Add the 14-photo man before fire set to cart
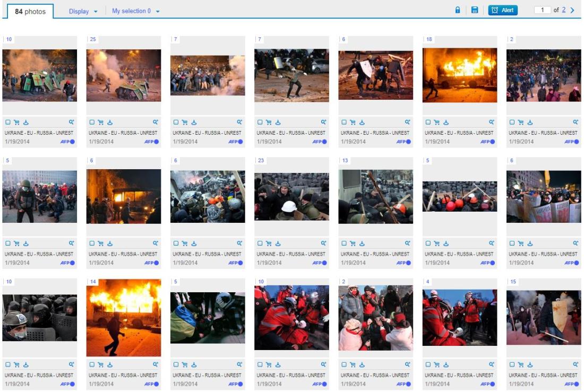Viewport: 584px width, 392px height. tap(100, 365)
